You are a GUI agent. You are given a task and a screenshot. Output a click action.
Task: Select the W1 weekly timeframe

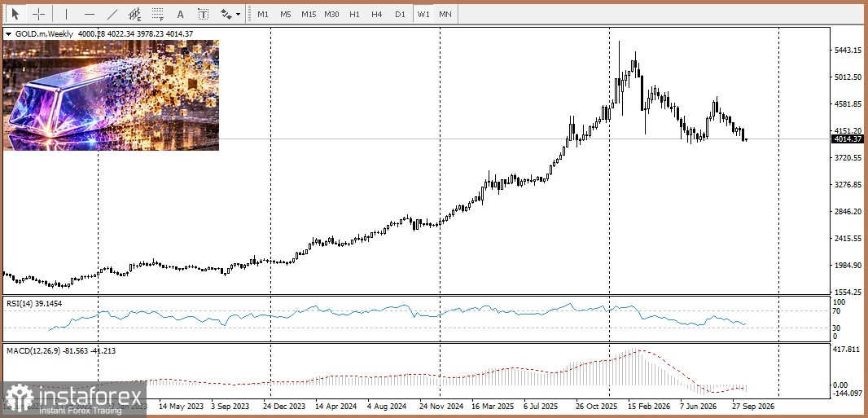point(423,15)
